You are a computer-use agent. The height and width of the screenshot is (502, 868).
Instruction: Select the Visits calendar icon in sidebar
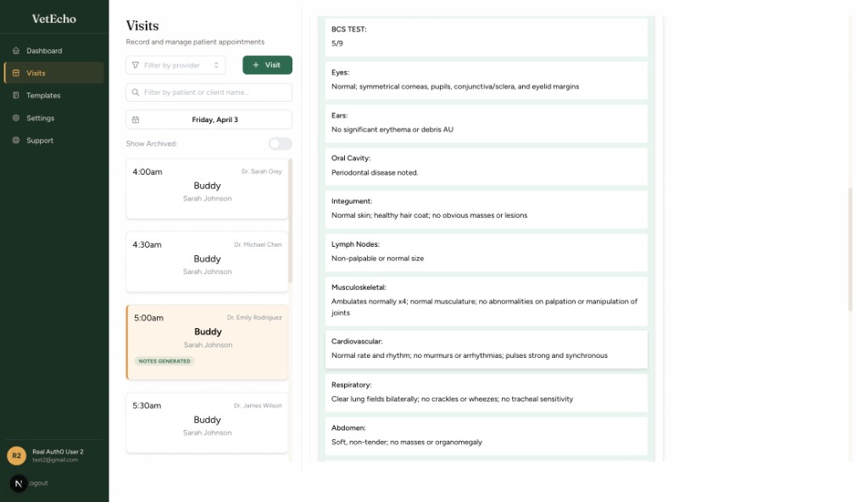(17, 73)
